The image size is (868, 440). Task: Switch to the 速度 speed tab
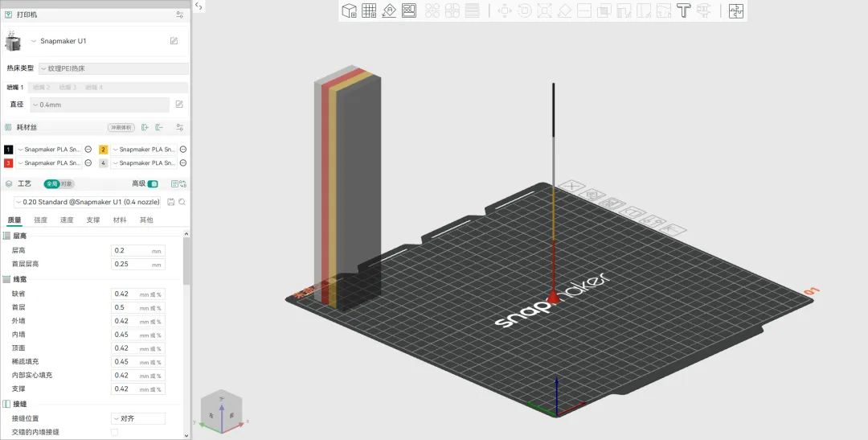click(x=67, y=220)
